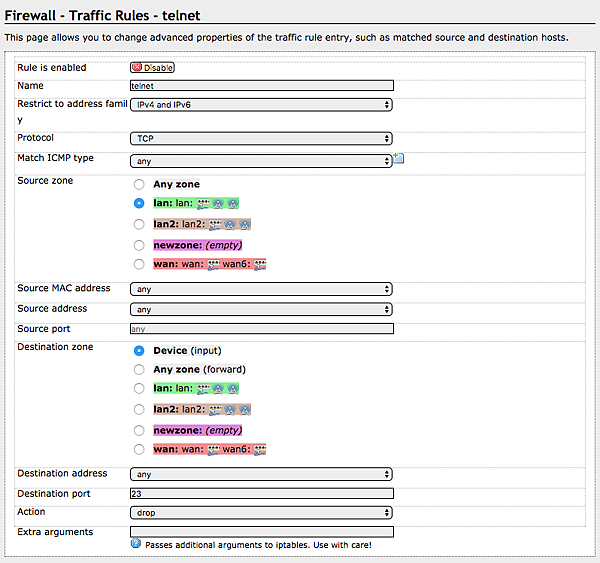Image resolution: width=600 pixels, height=563 pixels.
Task: Disable the firewall rule
Action: coord(152,68)
